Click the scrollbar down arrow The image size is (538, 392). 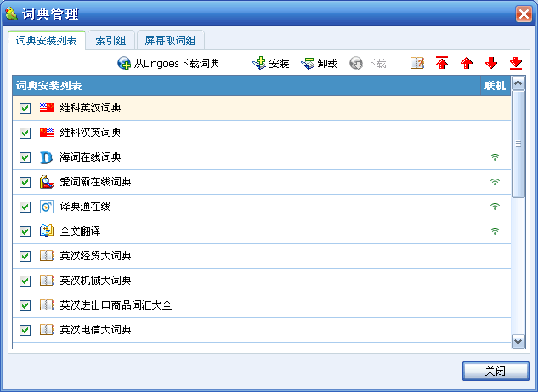(518, 342)
